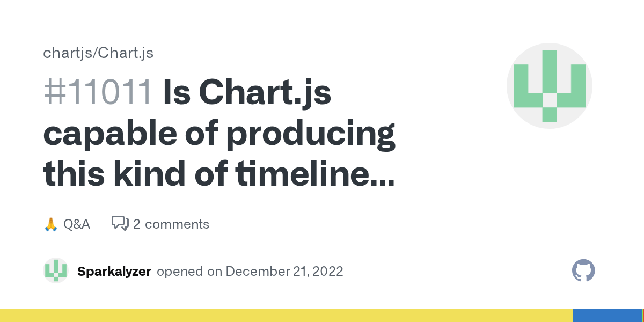Click the December 21, 2022 date

coord(284,271)
